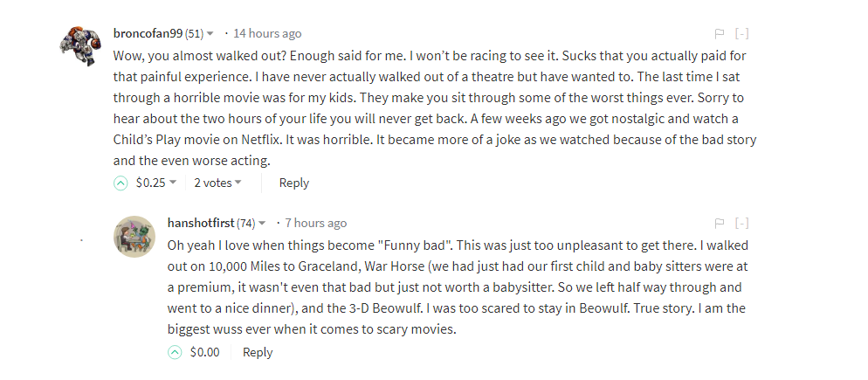Click the $0.00 payout amount
Image resolution: width=868 pixels, height=380 pixels.
pos(205,352)
